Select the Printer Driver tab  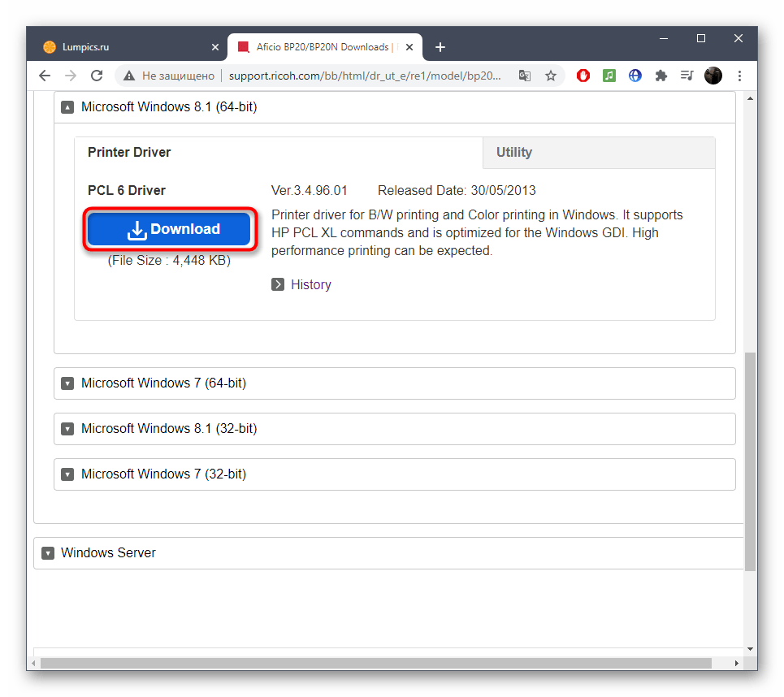tap(279, 153)
